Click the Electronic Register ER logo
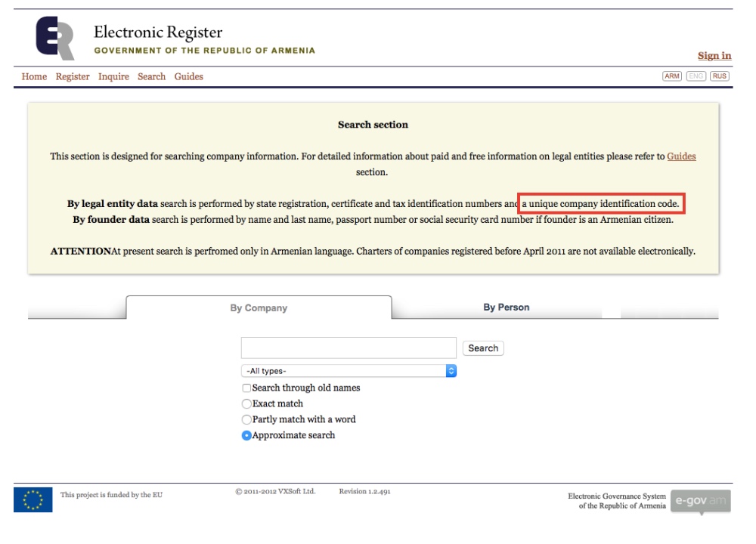Image resolution: width=756 pixels, height=544 pixels. [x=55, y=38]
